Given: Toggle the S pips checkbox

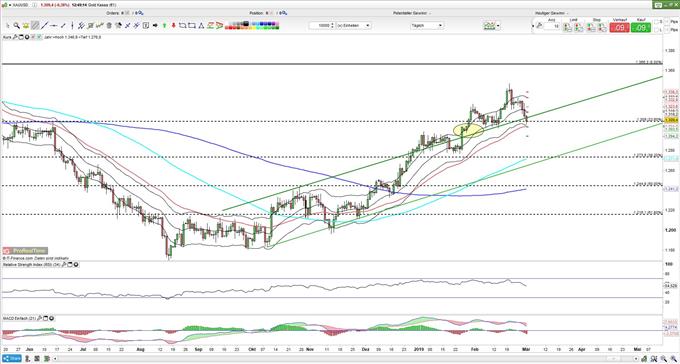Looking at the screenshot, I should coord(656,22).
